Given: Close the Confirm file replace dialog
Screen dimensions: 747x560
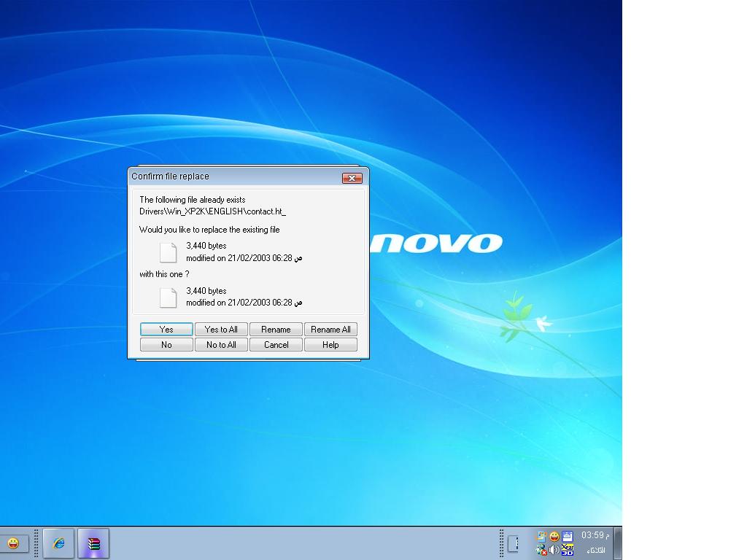Looking at the screenshot, I should (352, 178).
